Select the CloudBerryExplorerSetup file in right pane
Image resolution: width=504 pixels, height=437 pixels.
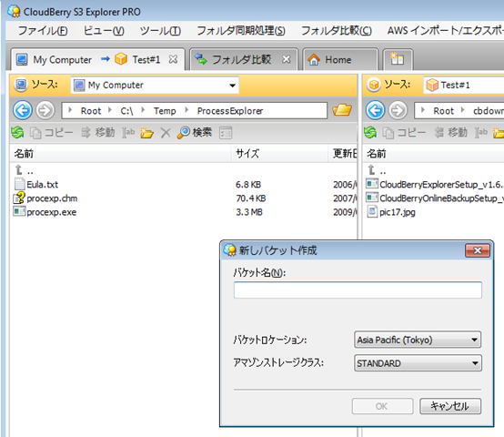[435, 185]
